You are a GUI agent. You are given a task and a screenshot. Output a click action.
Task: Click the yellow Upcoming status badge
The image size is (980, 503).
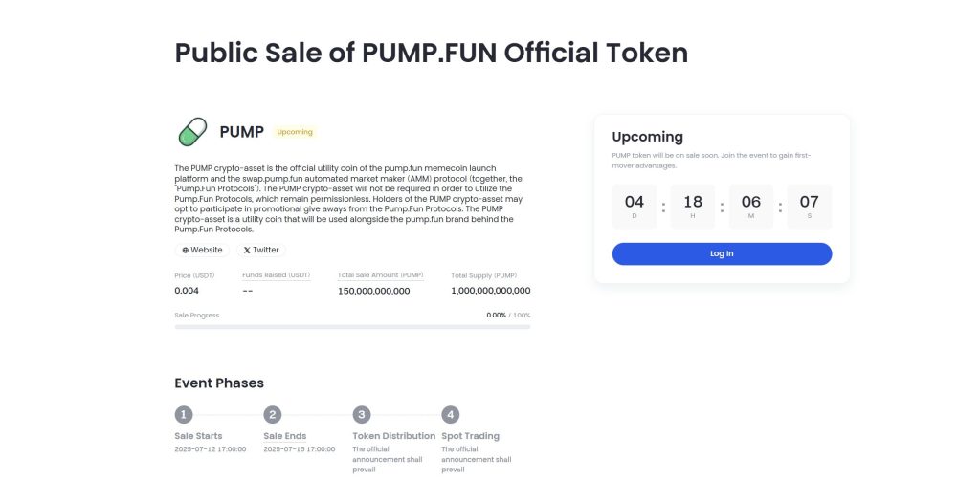click(295, 132)
